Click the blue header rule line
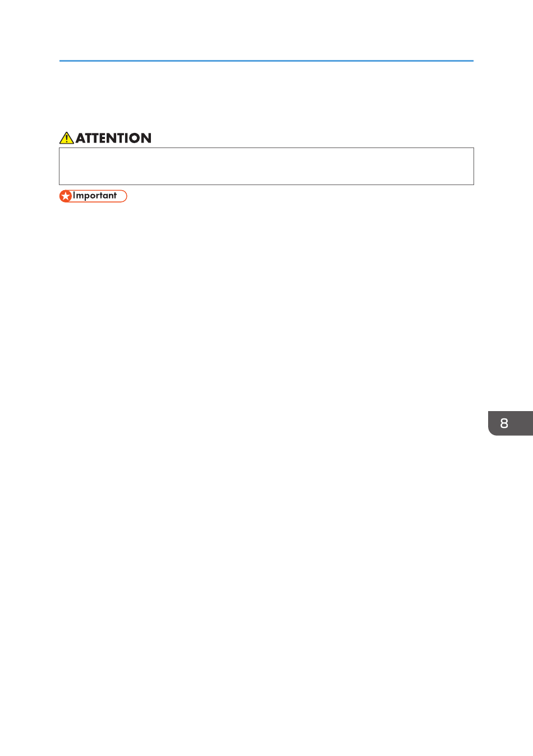This screenshot has height=756, width=533. (266, 61)
